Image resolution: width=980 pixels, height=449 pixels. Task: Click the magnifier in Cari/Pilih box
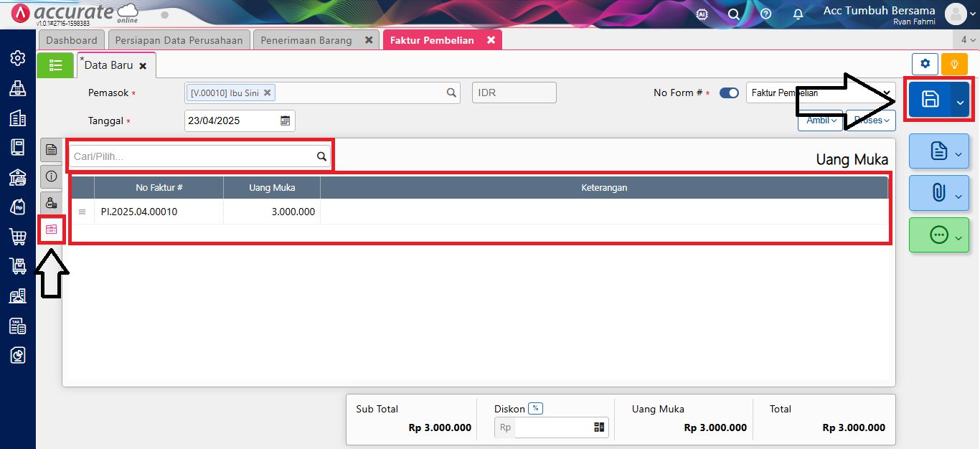coord(321,156)
